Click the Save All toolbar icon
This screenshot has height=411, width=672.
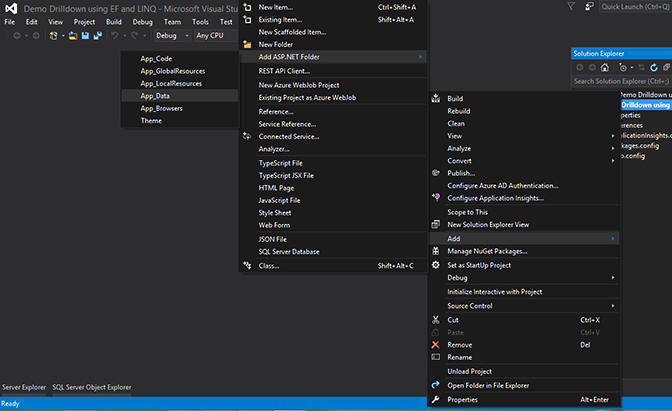tap(97, 36)
